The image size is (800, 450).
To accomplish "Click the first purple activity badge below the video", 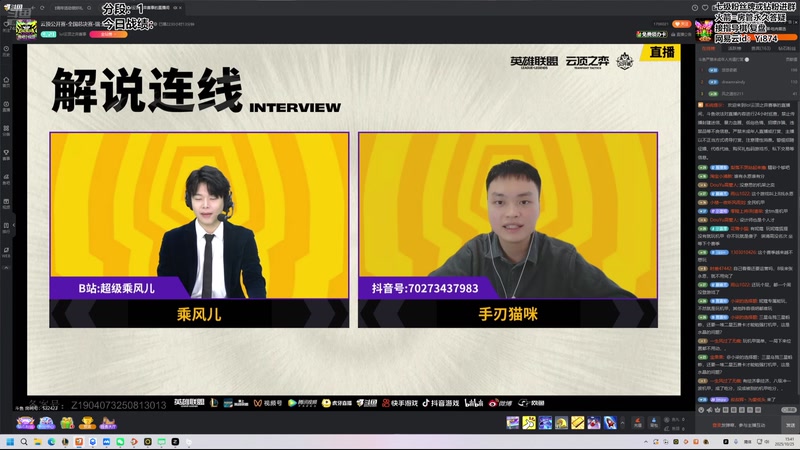I will click(25, 422).
